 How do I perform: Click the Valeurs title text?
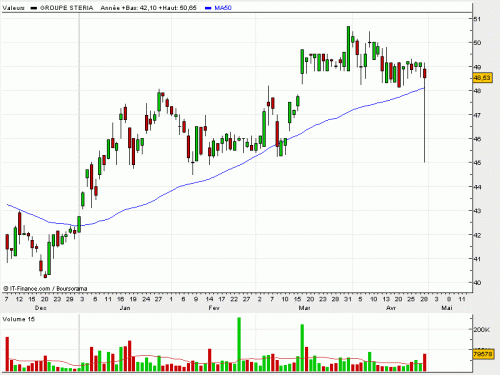13,8
